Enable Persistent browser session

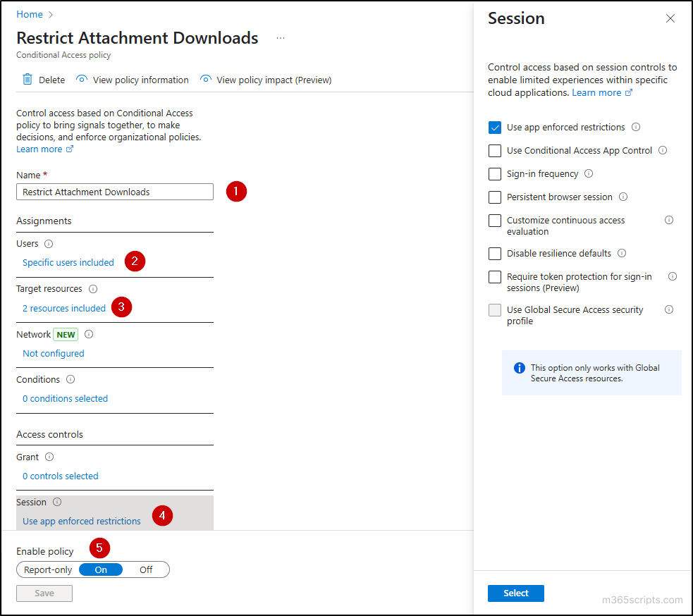click(494, 197)
